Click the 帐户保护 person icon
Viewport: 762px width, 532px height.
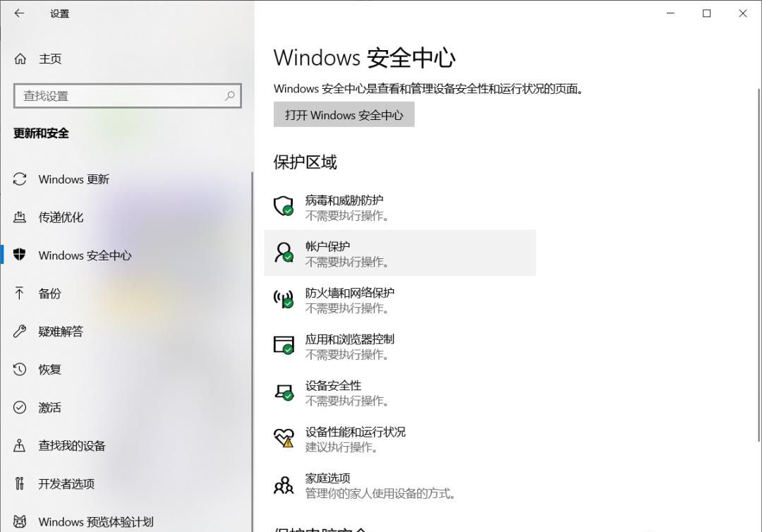[284, 252]
